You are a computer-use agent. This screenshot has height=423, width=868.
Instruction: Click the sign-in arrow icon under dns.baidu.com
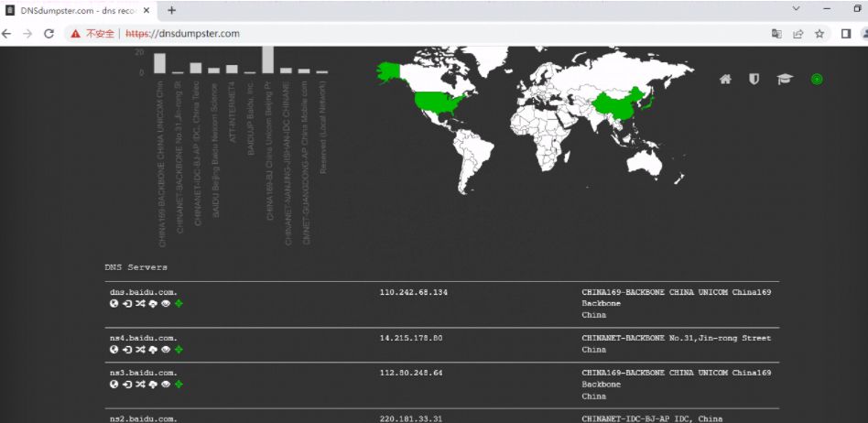coord(126,303)
